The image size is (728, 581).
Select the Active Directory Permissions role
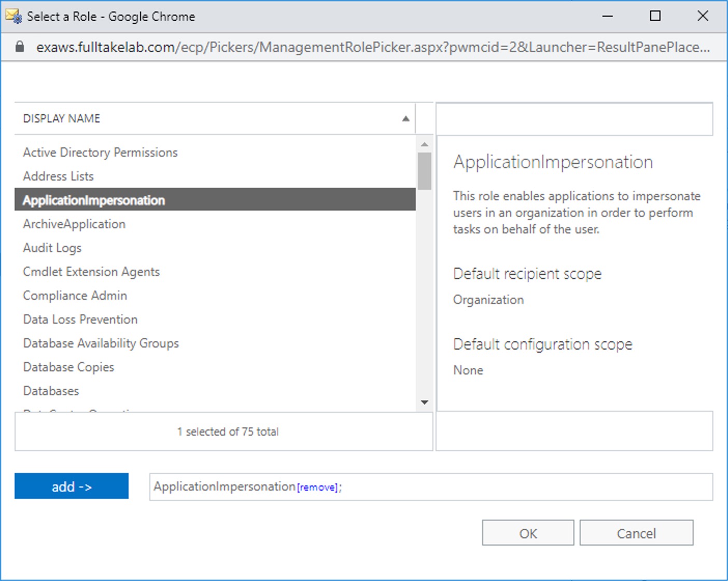click(100, 152)
